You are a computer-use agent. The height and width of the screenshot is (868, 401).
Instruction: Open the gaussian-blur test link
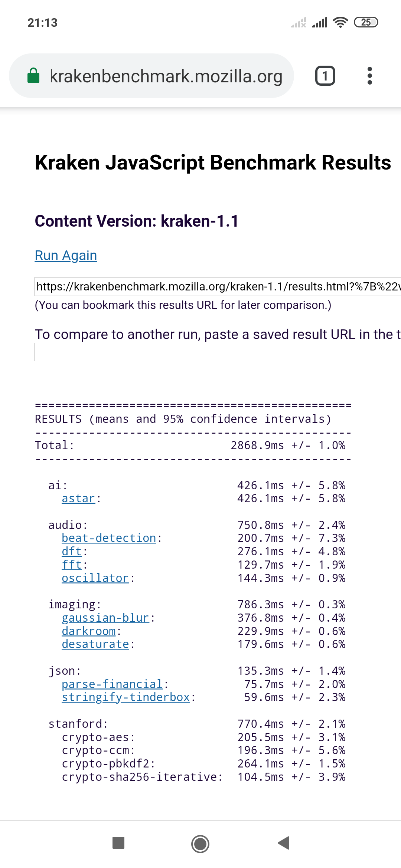(x=105, y=618)
